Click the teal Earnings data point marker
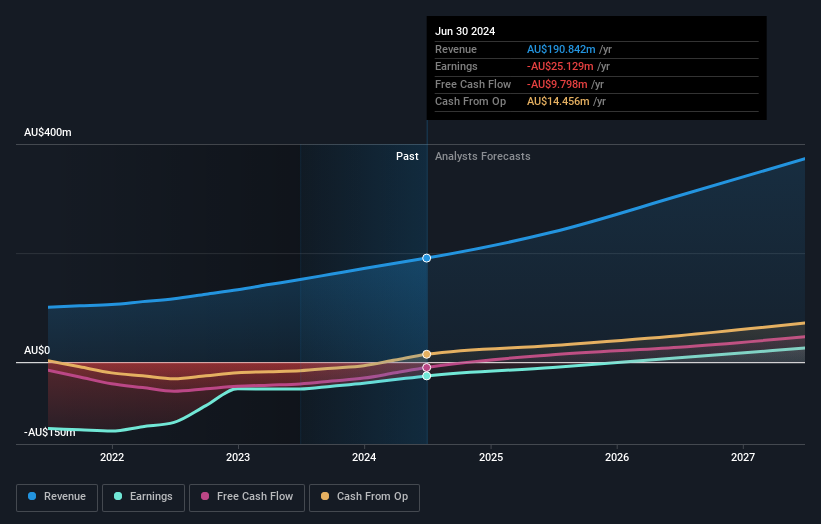The height and width of the screenshot is (524, 821). point(427,376)
